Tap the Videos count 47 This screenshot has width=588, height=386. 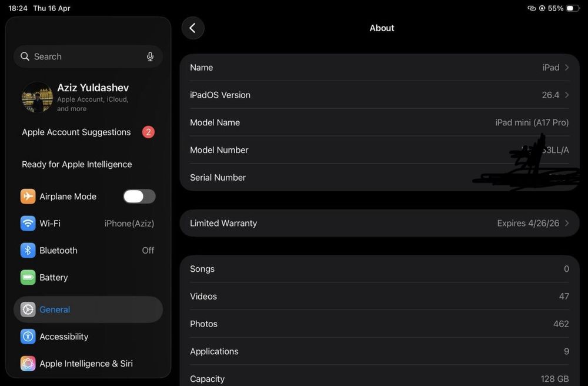pyautogui.click(x=564, y=297)
